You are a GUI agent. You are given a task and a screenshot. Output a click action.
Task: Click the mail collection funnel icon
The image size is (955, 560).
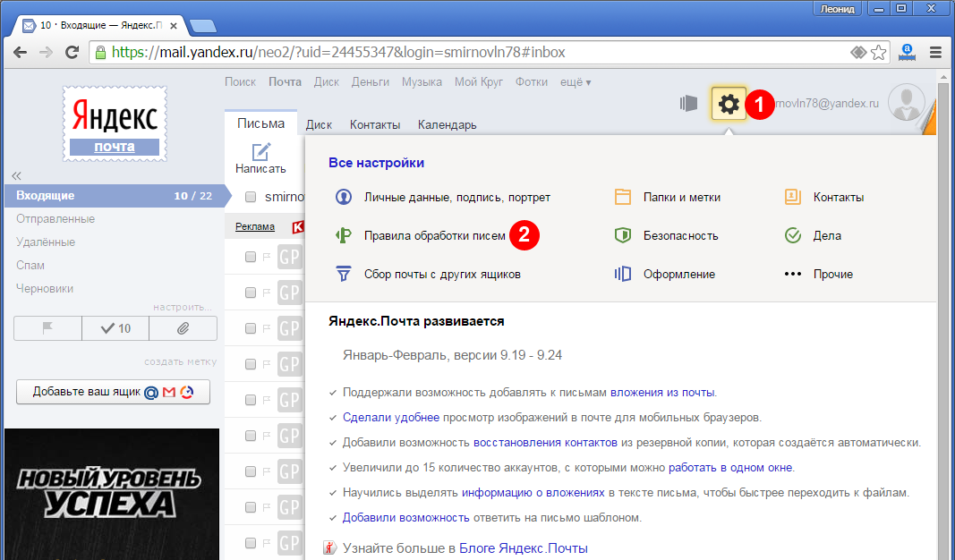[x=344, y=274]
